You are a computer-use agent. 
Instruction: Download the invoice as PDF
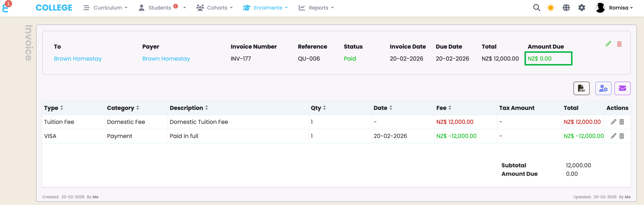[581, 88]
